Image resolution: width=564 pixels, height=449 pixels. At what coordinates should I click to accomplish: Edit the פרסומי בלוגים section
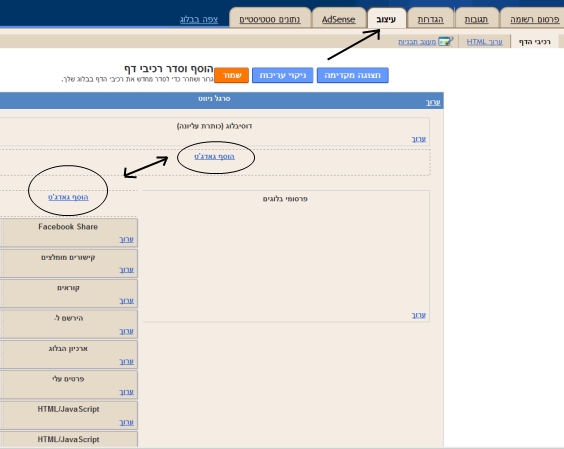pyautogui.click(x=419, y=315)
